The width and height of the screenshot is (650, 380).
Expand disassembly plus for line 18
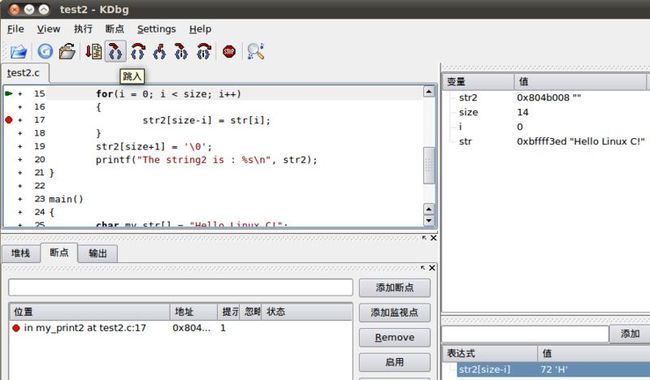point(20,133)
